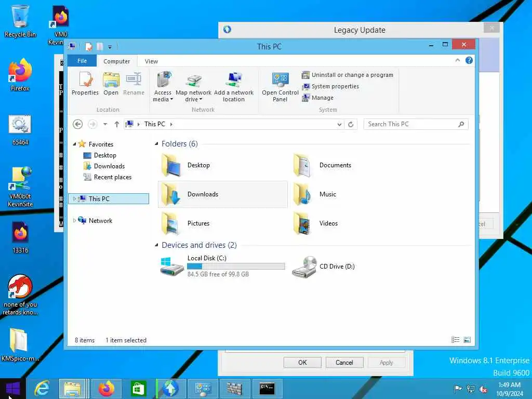
Task: Open the Explorer Help icon
Action: [x=469, y=60]
